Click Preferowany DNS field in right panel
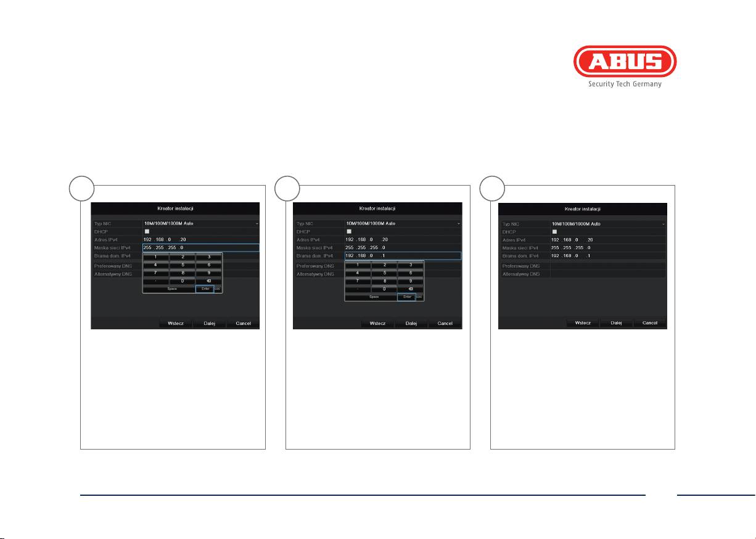The width and height of the screenshot is (756, 539). [607, 266]
